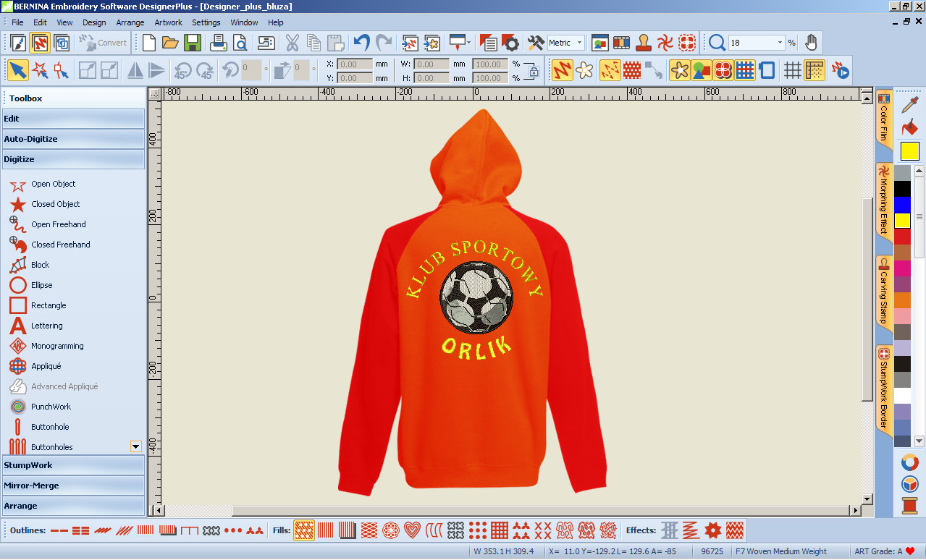Toggle show stitches view
This screenshot has width=926, height=560.
coord(562,70)
